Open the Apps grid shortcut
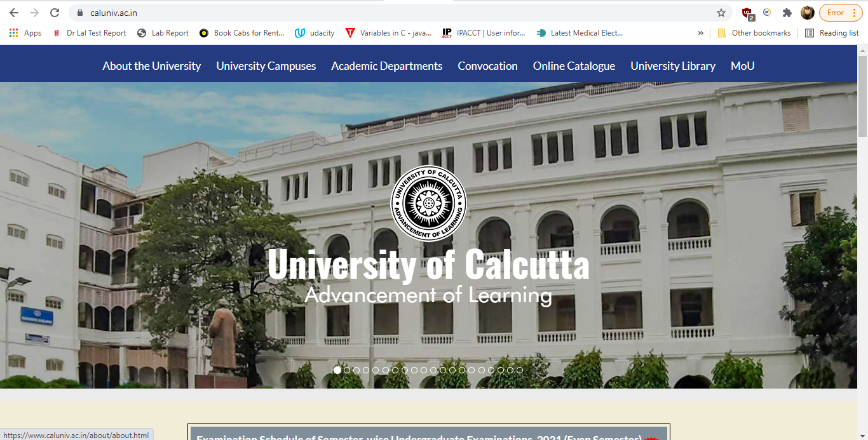Screen dimensions: 868x440 pos(25,33)
